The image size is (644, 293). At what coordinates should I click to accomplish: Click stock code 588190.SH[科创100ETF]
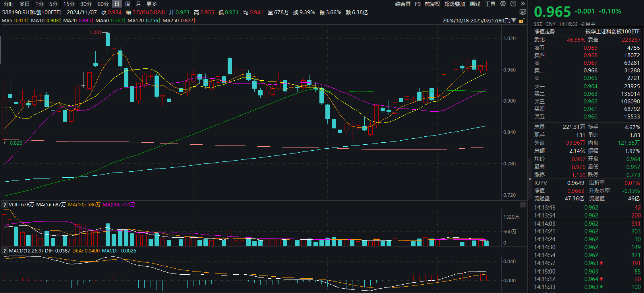[31, 12]
